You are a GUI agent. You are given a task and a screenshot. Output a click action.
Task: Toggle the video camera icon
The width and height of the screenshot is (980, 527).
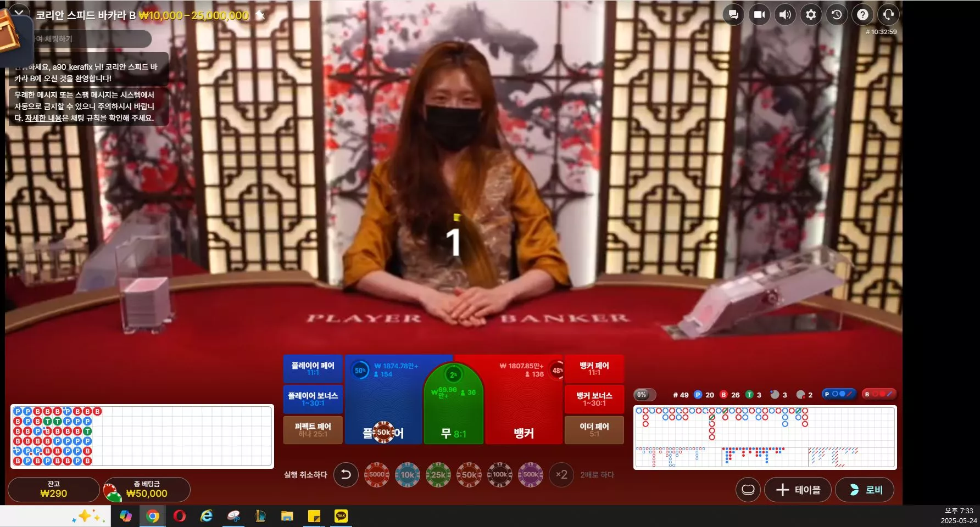tap(759, 15)
